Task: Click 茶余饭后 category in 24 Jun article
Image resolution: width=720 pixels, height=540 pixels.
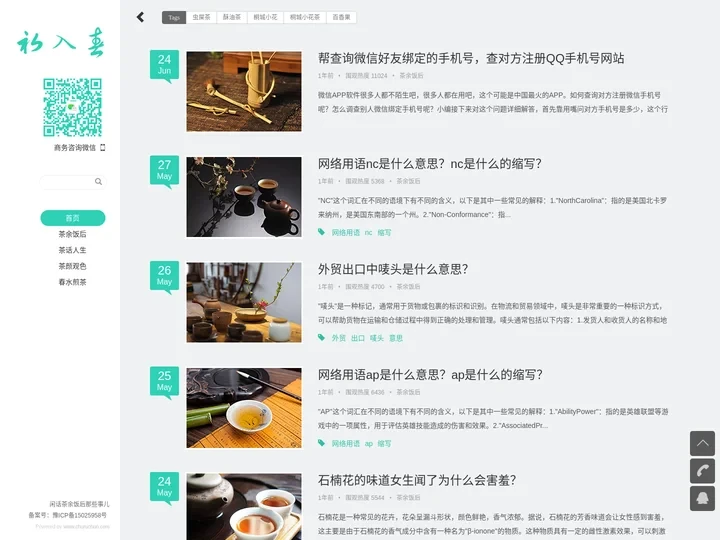Action: point(411,75)
